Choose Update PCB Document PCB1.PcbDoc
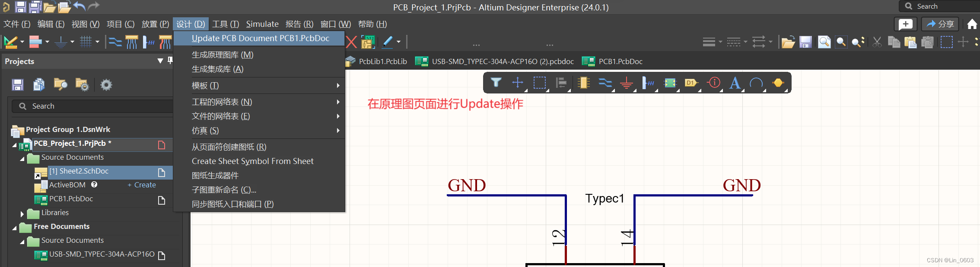This screenshot has width=980, height=267. 259,38
